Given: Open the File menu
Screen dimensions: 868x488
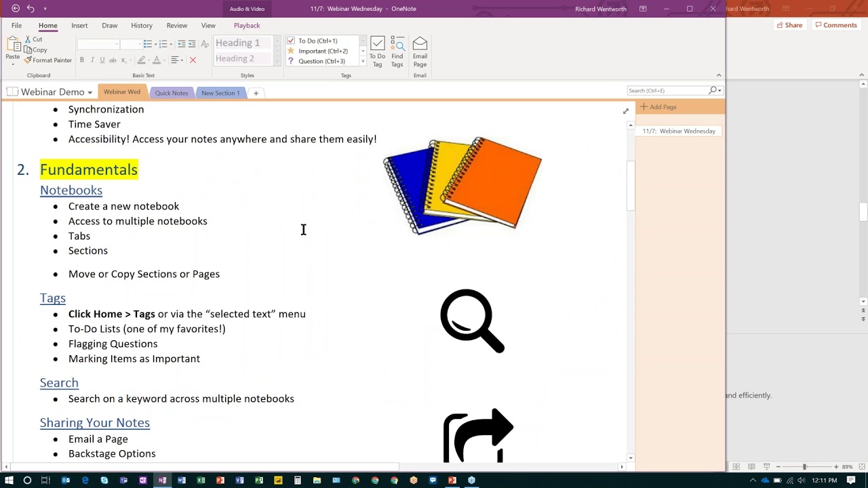Looking at the screenshot, I should [16, 25].
